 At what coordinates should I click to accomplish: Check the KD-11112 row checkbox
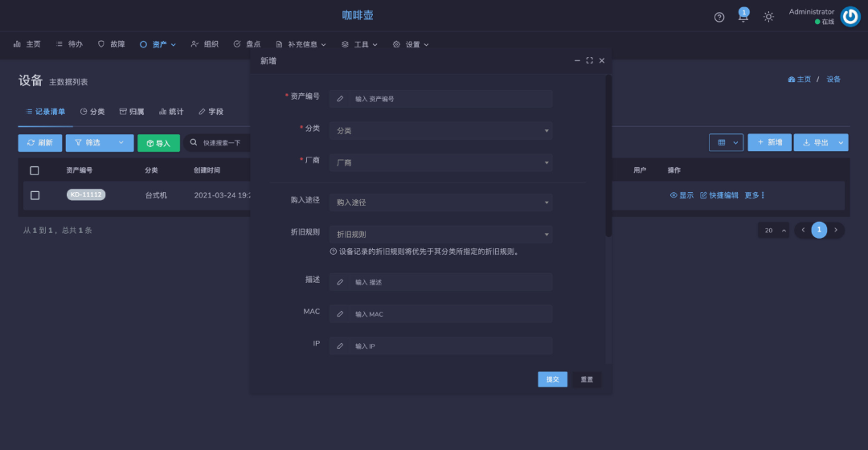coord(35,195)
